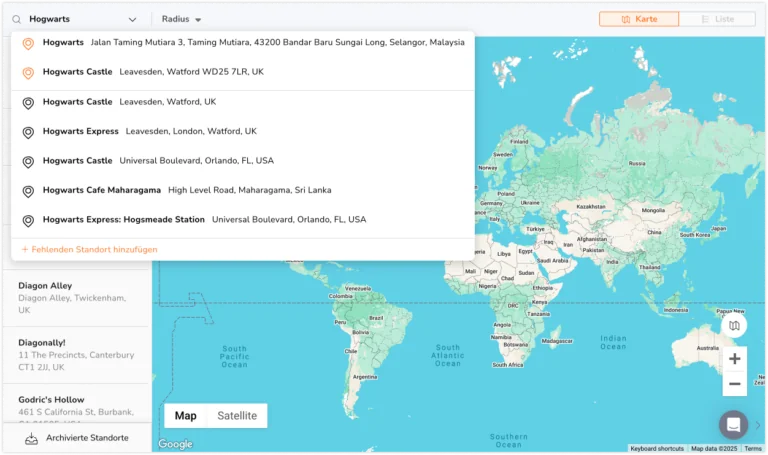
Task: Zoom in on the map
Action: (735, 359)
